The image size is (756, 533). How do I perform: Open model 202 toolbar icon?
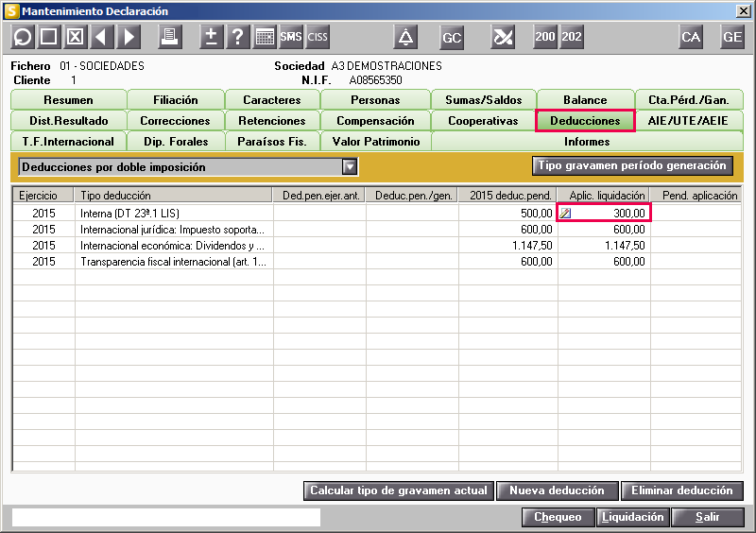click(x=572, y=37)
